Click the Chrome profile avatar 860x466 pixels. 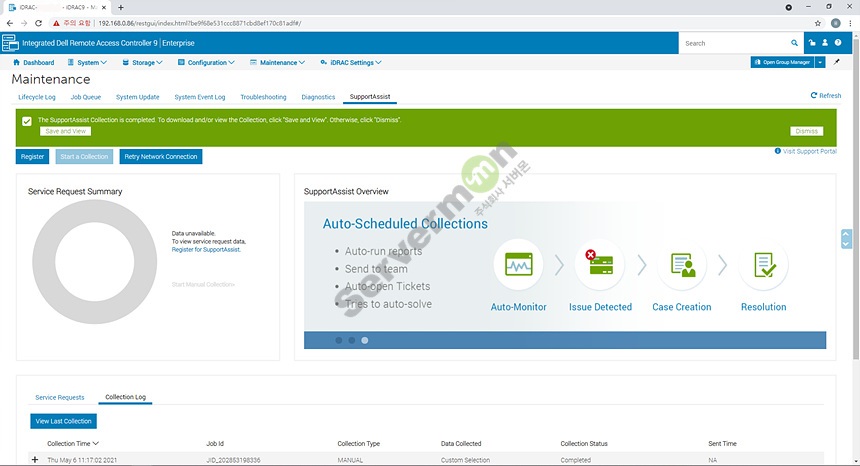click(835, 23)
